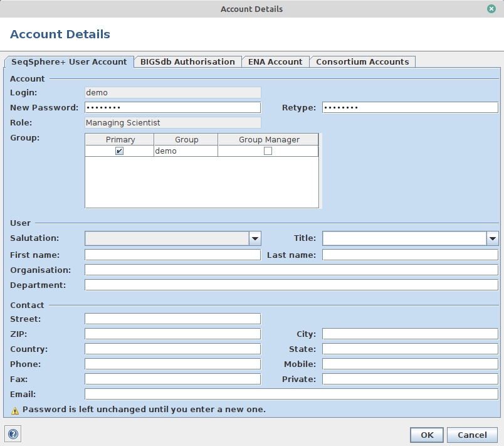Switch to the BIGSdb Authorisation tab
Image resolution: width=504 pixels, height=446 pixels.
click(187, 61)
